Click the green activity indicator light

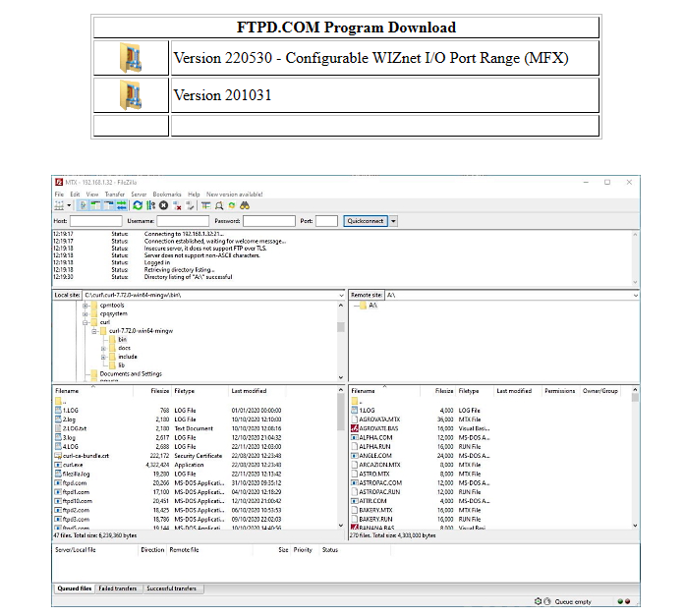tap(620, 601)
